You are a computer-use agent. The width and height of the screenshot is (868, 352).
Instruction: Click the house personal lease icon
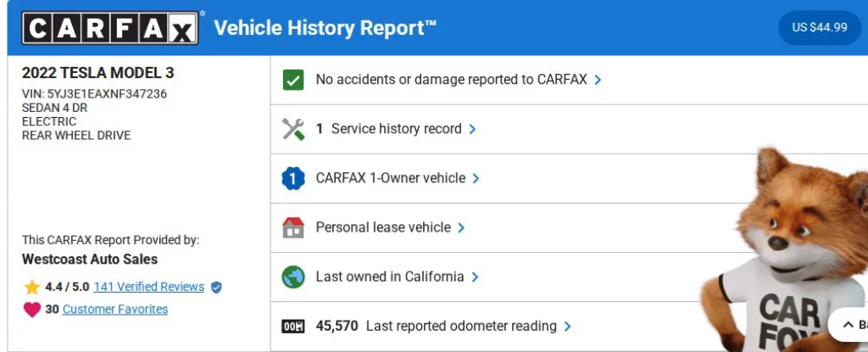tap(292, 227)
